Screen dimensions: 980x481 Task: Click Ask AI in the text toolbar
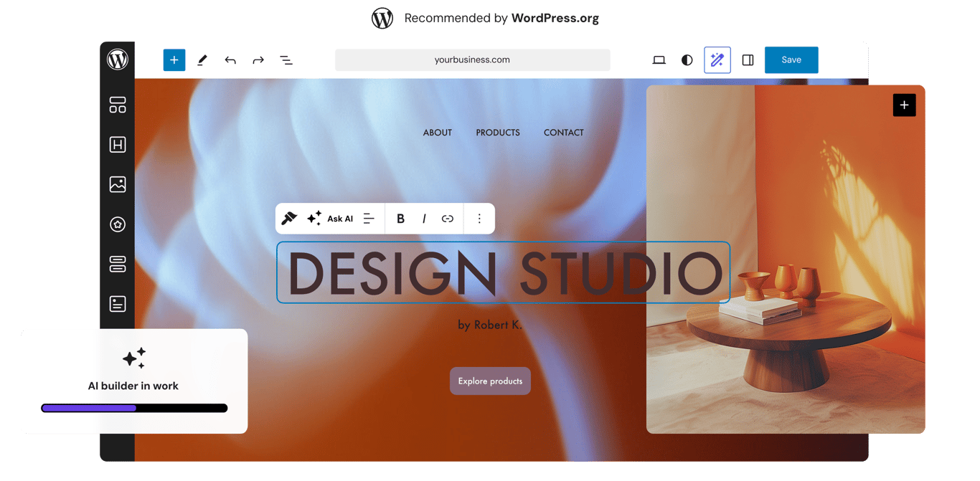[x=330, y=219]
